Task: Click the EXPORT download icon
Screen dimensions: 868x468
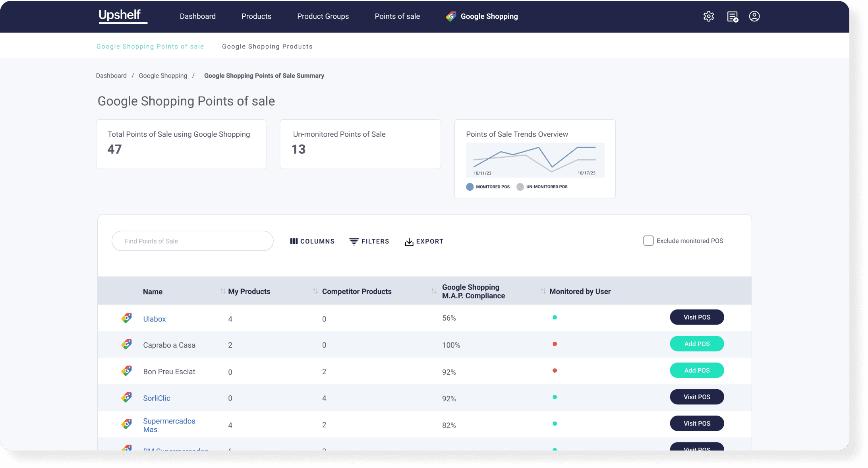Action: (x=409, y=242)
